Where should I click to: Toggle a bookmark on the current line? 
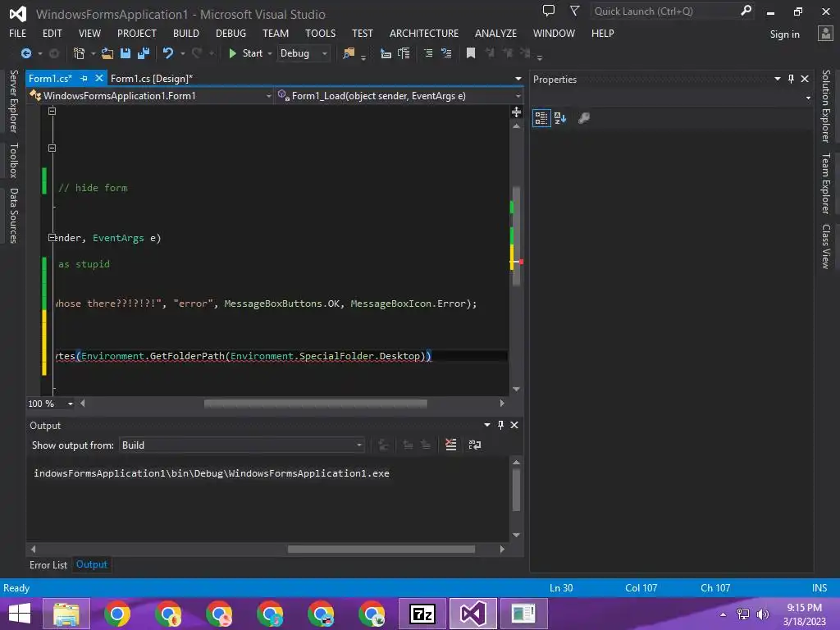(471, 53)
